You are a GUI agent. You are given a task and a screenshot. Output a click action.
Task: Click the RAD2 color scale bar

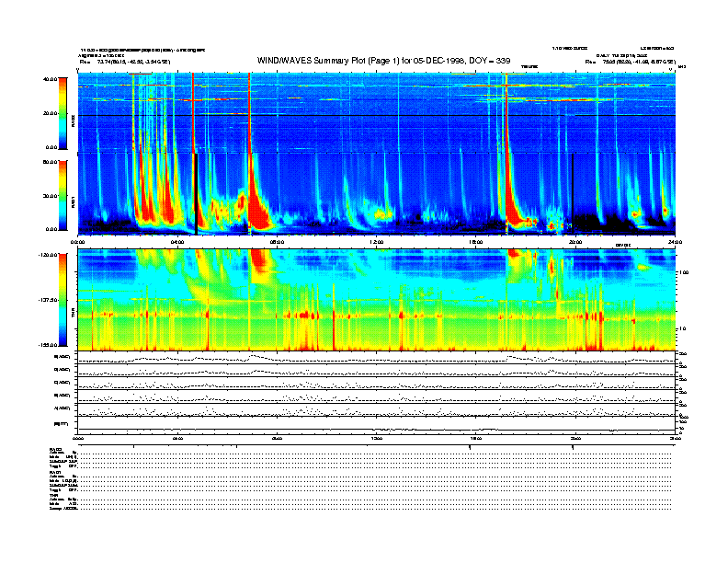click(63, 113)
